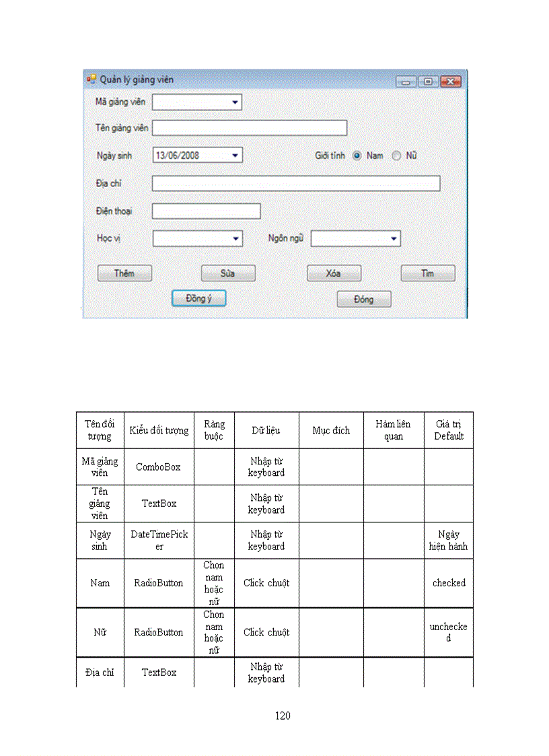Click the Sửa button
This screenshot has width=549, height=756.
tap(227, 273)
